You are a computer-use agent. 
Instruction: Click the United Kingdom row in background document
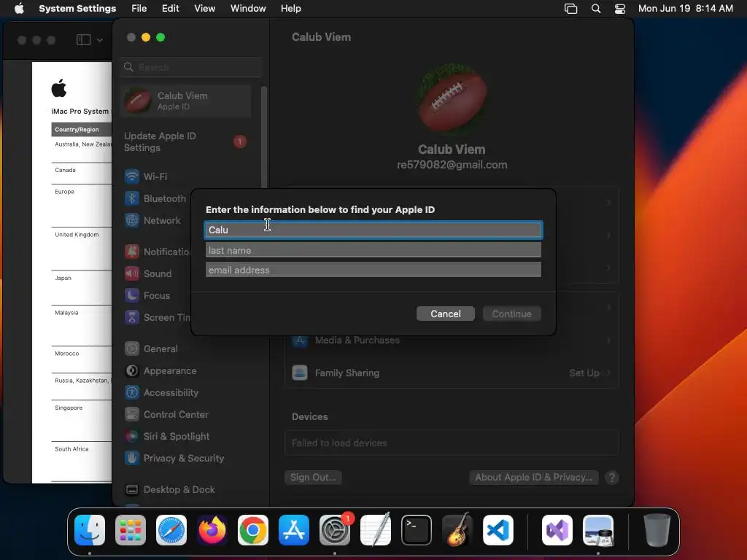pyautogui.click(x=77, y=235)
